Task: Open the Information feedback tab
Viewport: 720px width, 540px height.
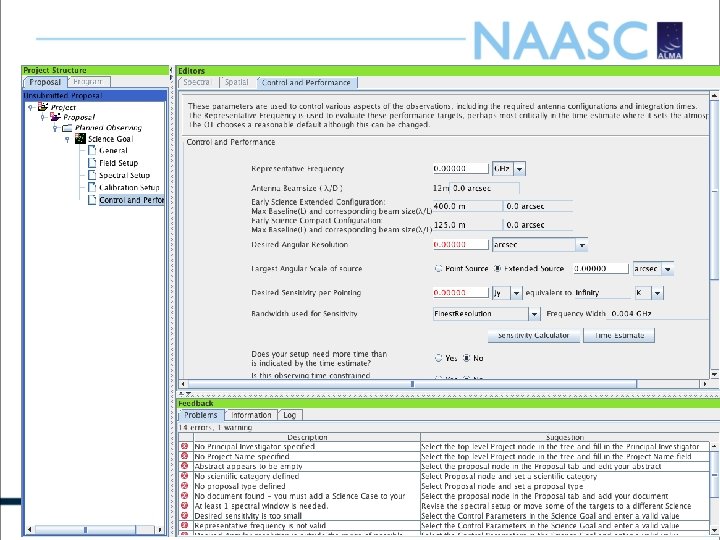Action: (x=251, y=415)
